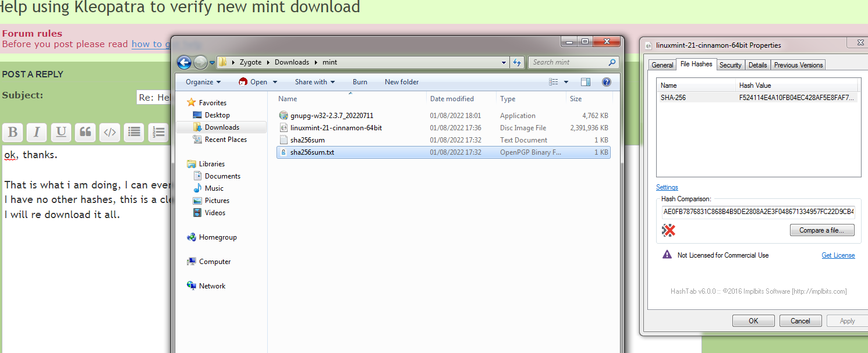Expand the address bar history dropdown
The image size is (868, 353).
[x=504, y=62]
